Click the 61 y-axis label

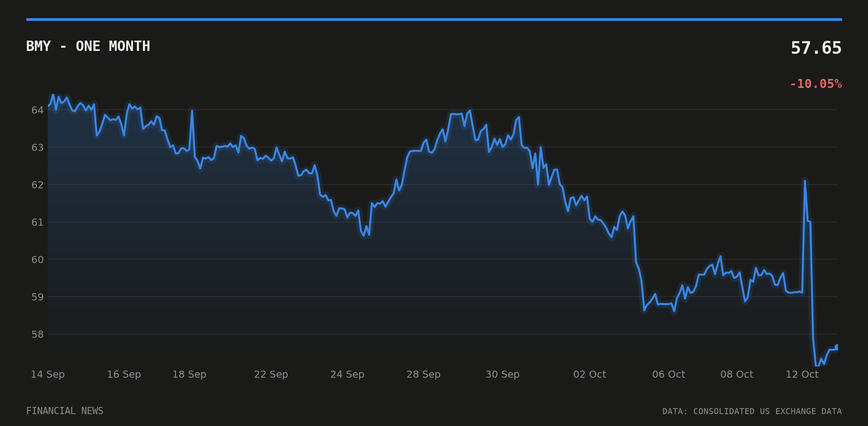37,222
